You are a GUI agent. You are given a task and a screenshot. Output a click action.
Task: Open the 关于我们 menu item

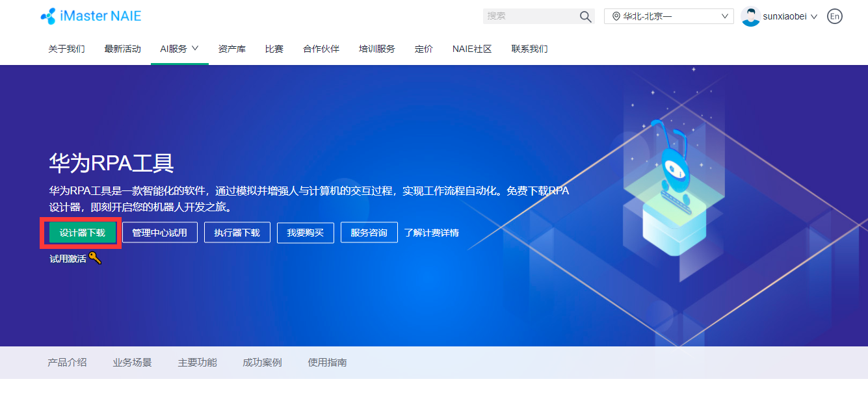(x=66, y=49)
